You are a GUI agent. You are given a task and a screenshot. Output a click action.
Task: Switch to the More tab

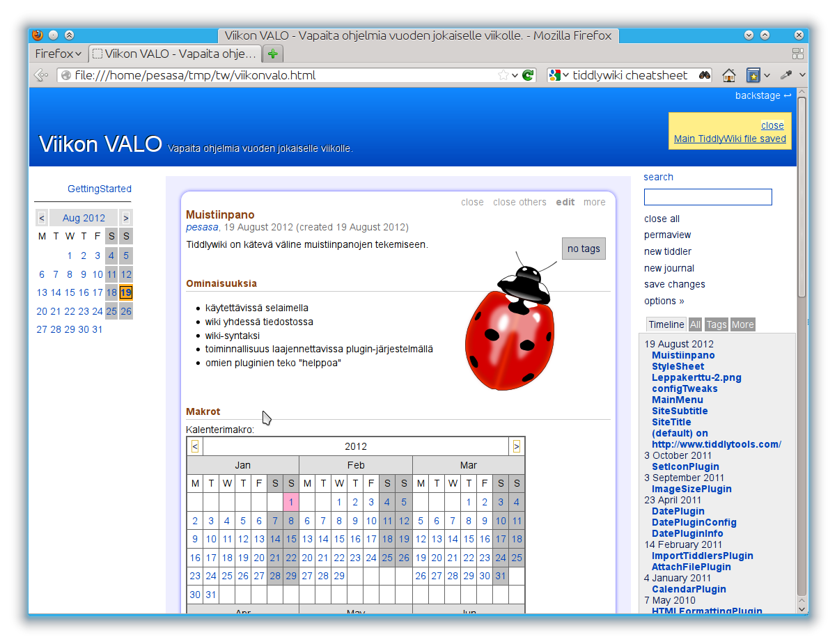click(x=742, y=324)
